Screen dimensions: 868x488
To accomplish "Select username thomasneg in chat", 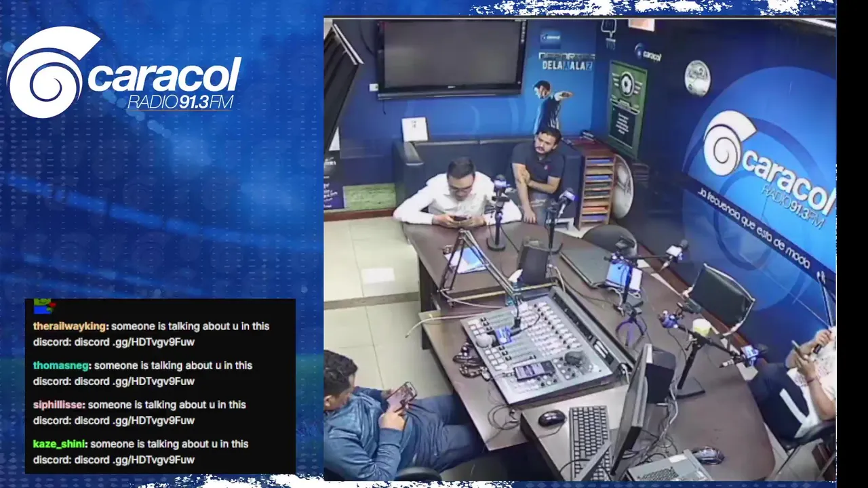I will pyautogui.click(x=62, y=365).
